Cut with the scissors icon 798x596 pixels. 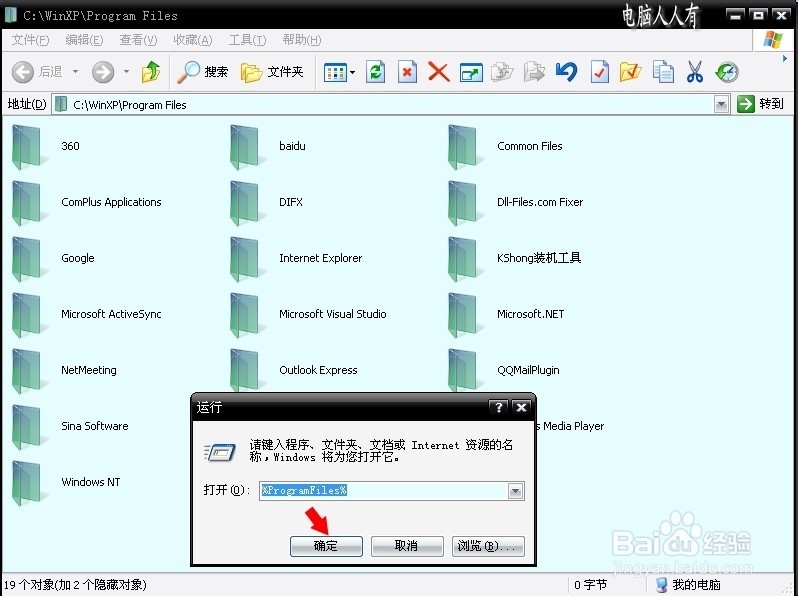(x=695, y=72)
